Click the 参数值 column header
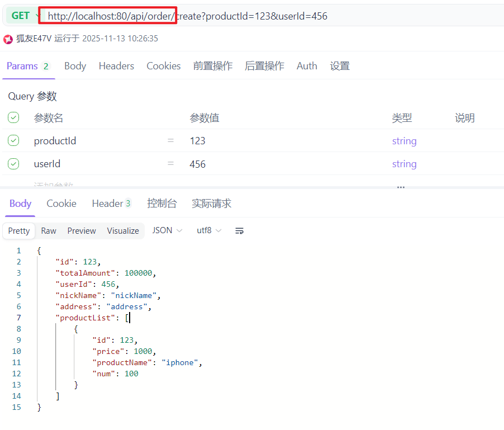 pyautogui.click(x=205, y=118)
